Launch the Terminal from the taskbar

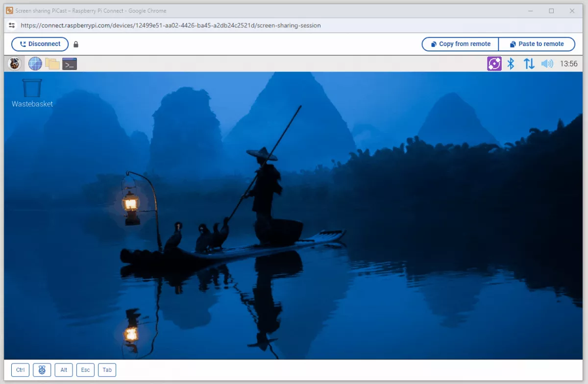(70, 64)
